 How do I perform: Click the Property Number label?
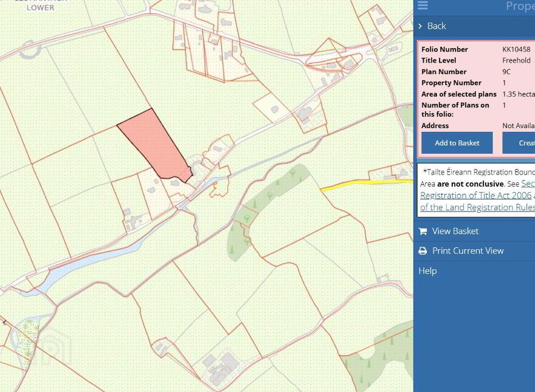[x=451, y=83]
